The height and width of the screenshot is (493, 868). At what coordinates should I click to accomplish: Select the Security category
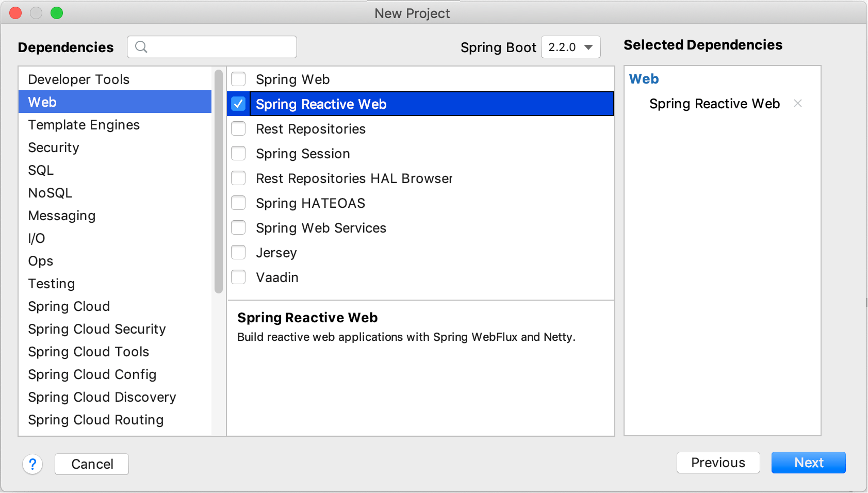click(x=53, y=147)
